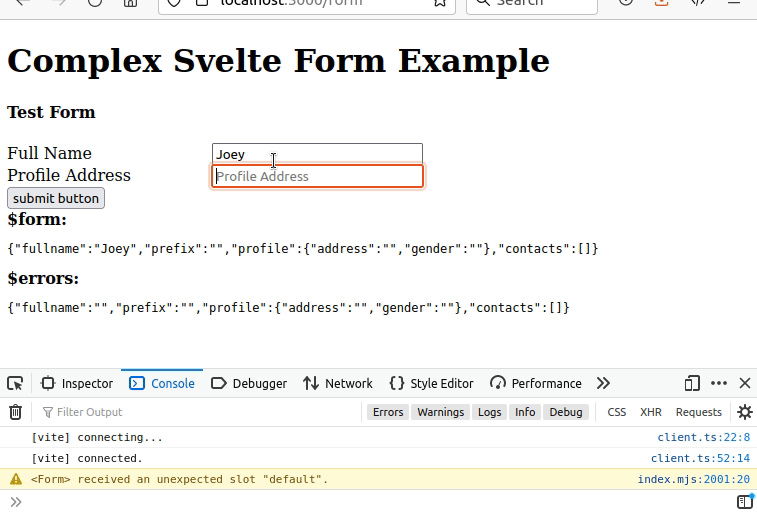
Task: Show more devtools tabs chevron
Action: coord(603,383)
